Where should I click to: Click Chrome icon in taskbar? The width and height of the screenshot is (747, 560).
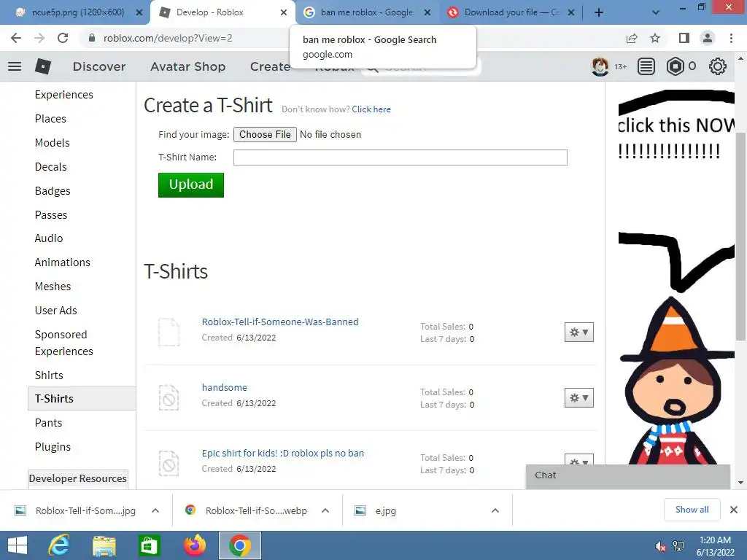(x=239, y=545)
